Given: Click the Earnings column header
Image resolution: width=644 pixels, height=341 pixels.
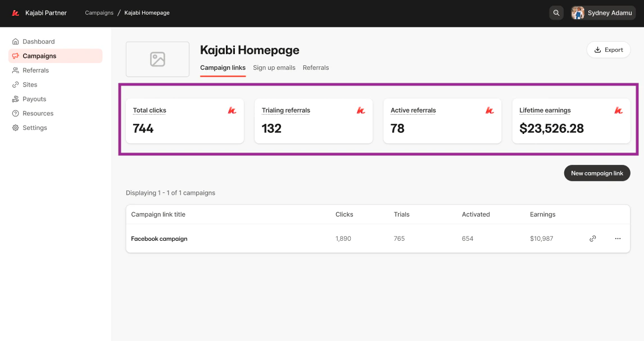Looking at the screenshot, I should pyautogui.click(x=542, y=214).
